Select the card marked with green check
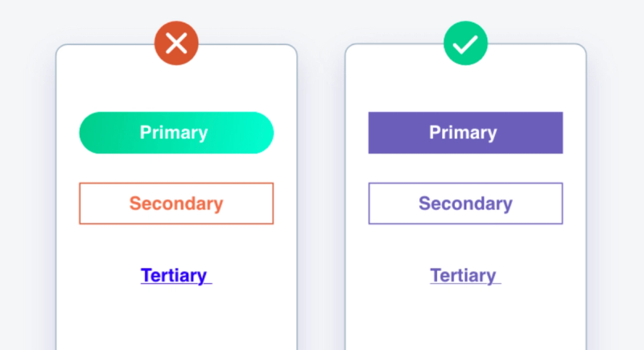644x350 pixels. click(465, 197)
